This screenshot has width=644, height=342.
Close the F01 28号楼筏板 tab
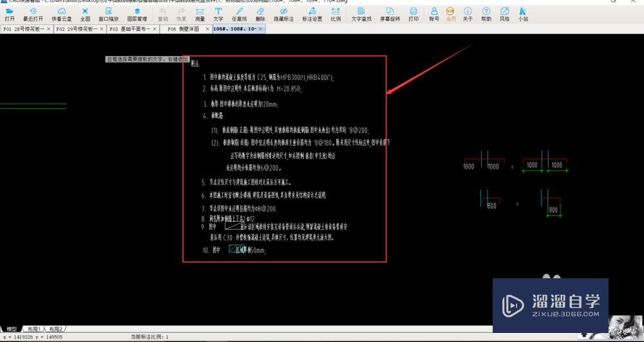[x=49, y=29]
